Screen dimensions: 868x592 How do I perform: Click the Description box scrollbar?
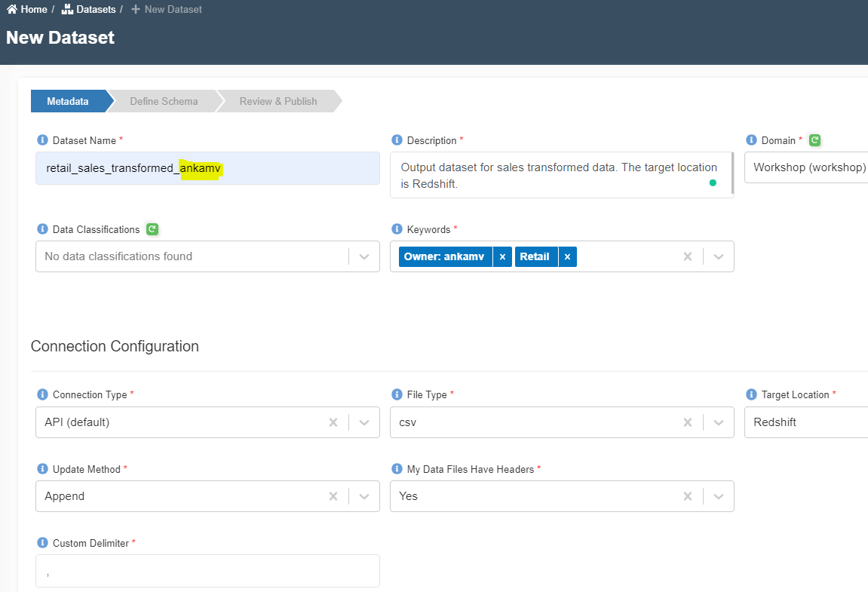tap(732, 173)
